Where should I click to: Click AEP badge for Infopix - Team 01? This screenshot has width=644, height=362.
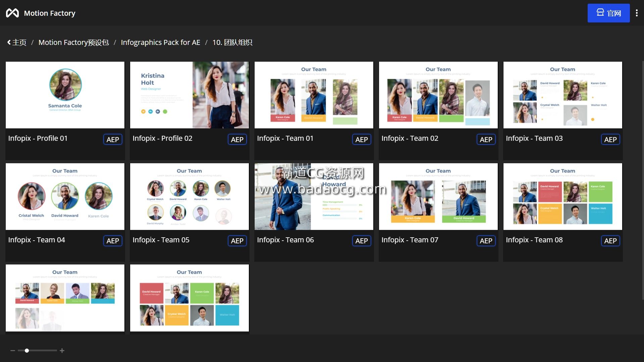[x=362, y=139]
